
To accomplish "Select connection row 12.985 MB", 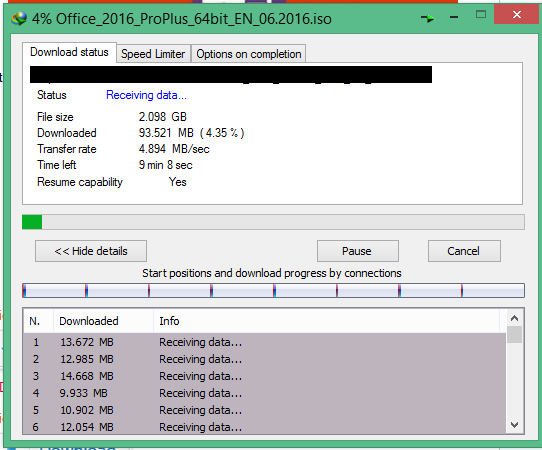I will (x=265, y=359).
